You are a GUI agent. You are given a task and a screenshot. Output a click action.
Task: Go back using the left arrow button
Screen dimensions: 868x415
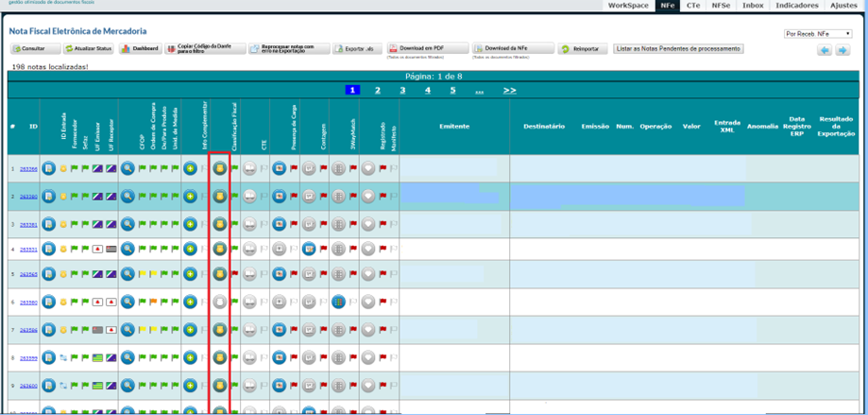pyautogui.click(x=824, y=50)
